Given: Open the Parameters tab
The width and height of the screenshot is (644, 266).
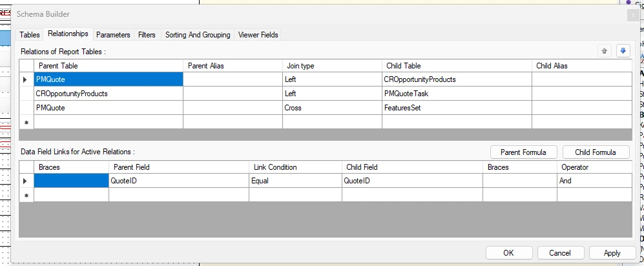Looking at the screenshot, I should [113, 35].
